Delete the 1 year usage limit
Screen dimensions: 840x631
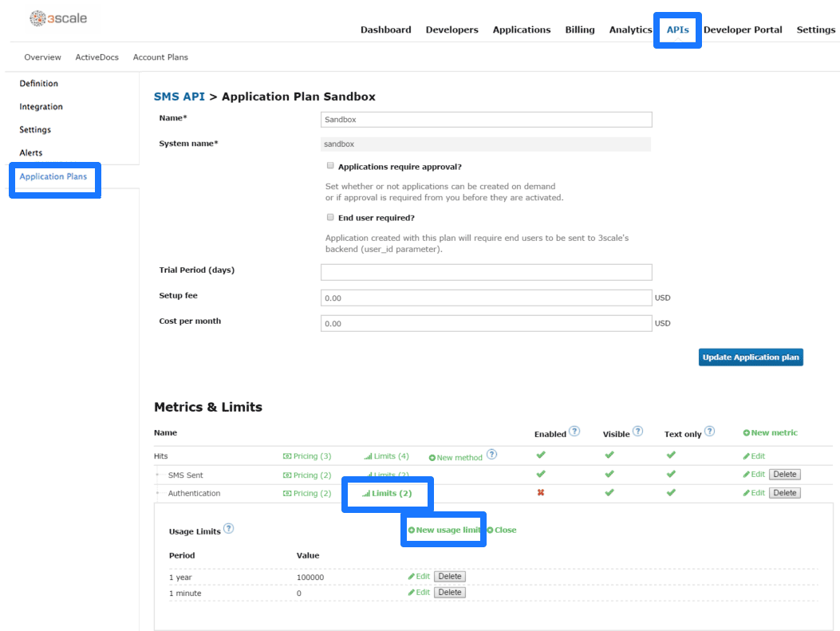click(449, 576)
